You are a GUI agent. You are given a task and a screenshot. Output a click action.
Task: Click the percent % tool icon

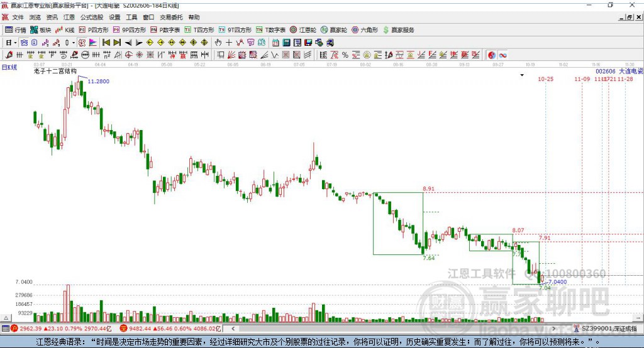[345, 55]
